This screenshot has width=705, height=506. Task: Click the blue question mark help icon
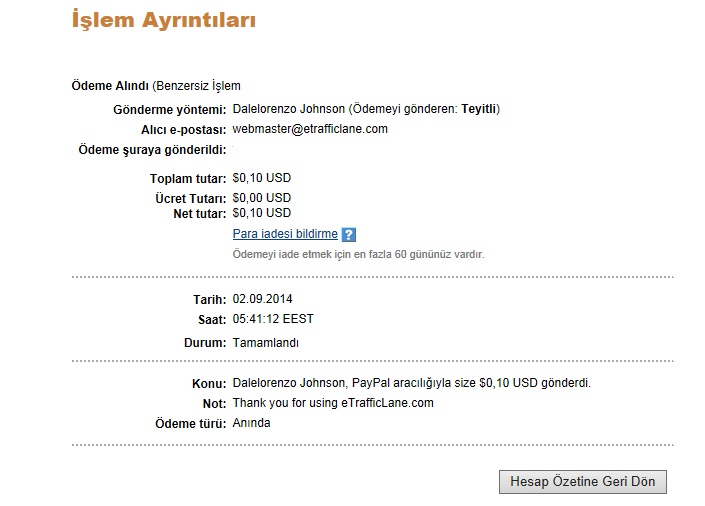[x=348, y=234]
